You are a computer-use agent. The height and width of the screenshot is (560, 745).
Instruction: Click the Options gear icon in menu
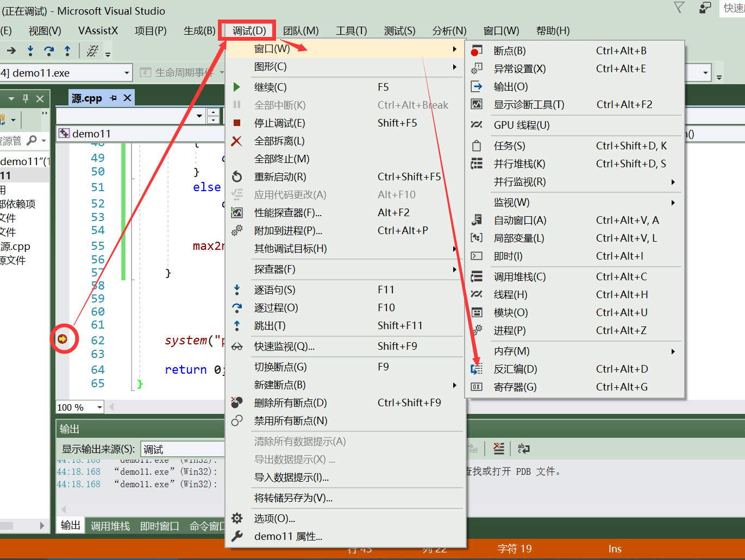pos(237,518)
